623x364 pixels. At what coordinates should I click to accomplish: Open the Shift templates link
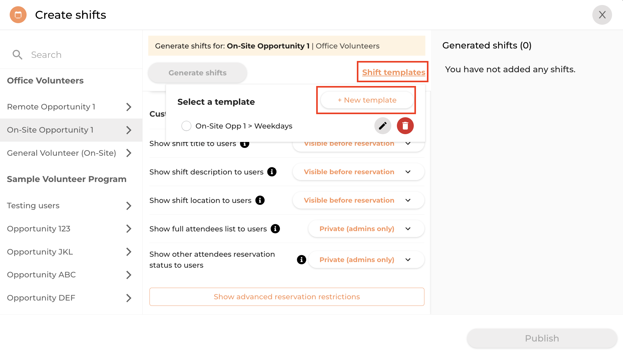point(393,72)
